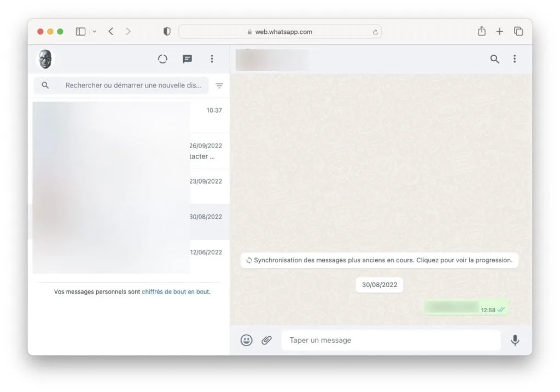Check WhatsApp status updates
This screenshot has height=392, width=560.
(162, 59)
